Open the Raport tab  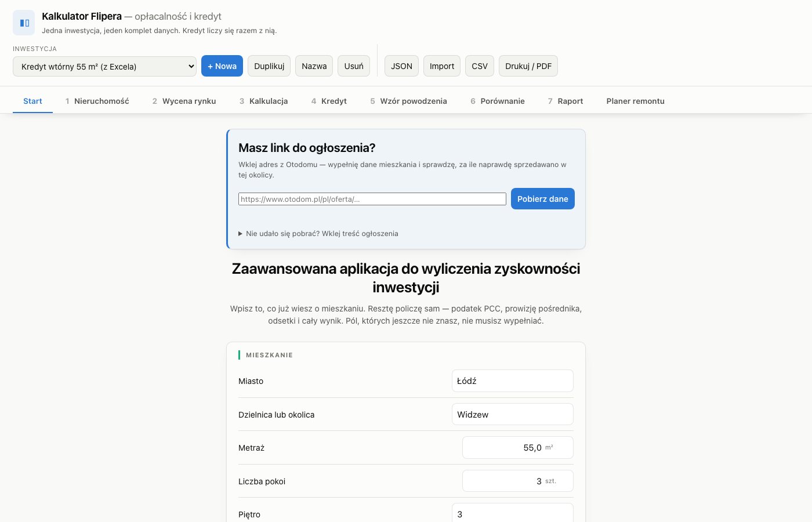click(x=565, y=101)
